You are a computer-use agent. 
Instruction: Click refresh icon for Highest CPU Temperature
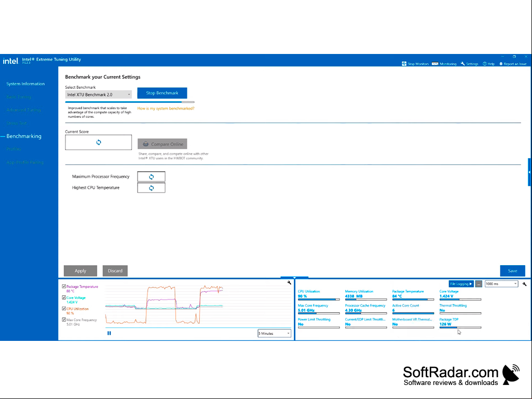coord(152,188)
